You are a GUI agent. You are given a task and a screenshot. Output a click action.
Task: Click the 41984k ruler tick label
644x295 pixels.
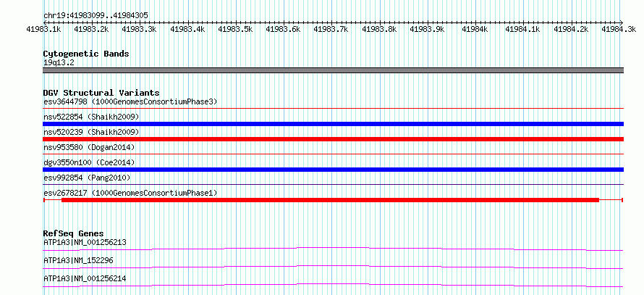[475, 29]
